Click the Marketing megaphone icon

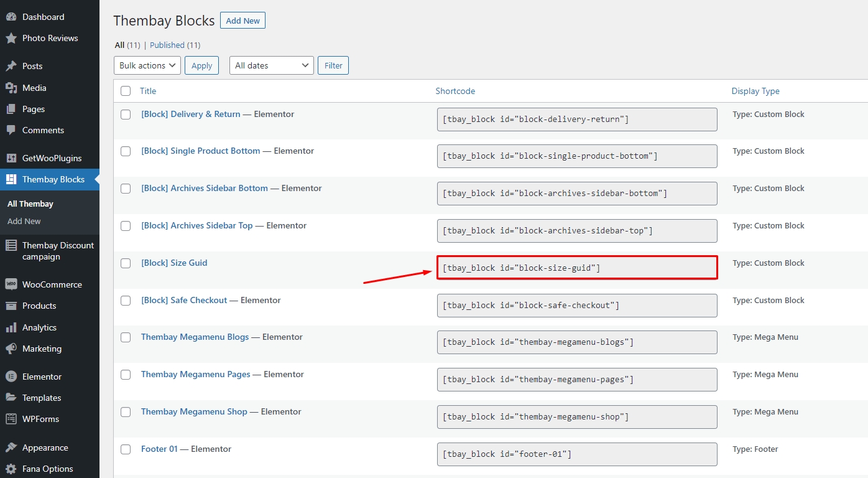pos(11,349)
